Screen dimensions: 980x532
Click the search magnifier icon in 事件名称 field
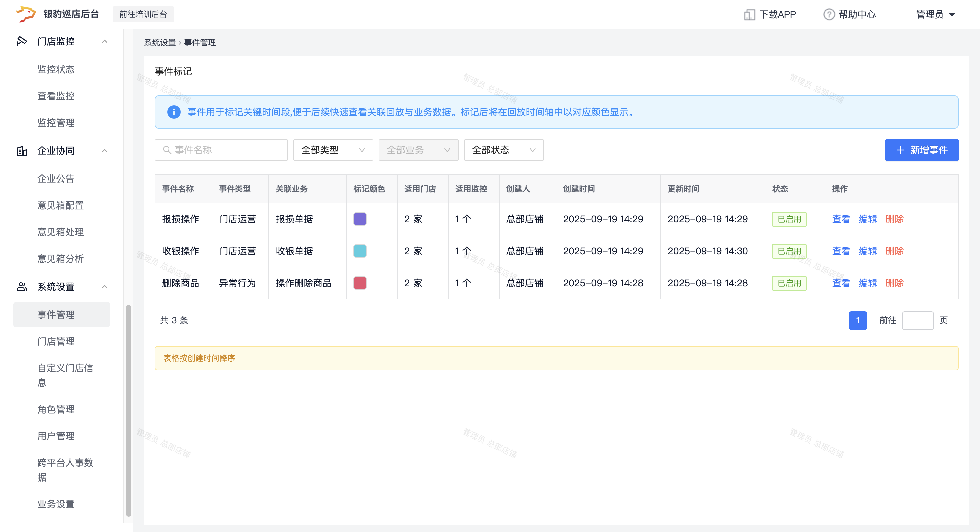167,150
